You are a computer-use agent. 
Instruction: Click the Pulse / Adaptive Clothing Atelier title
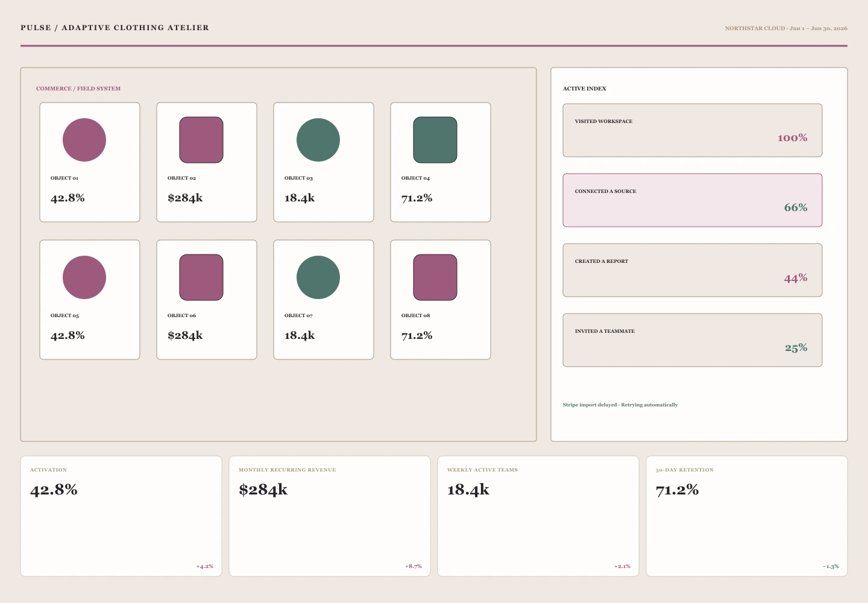point(115,28)
